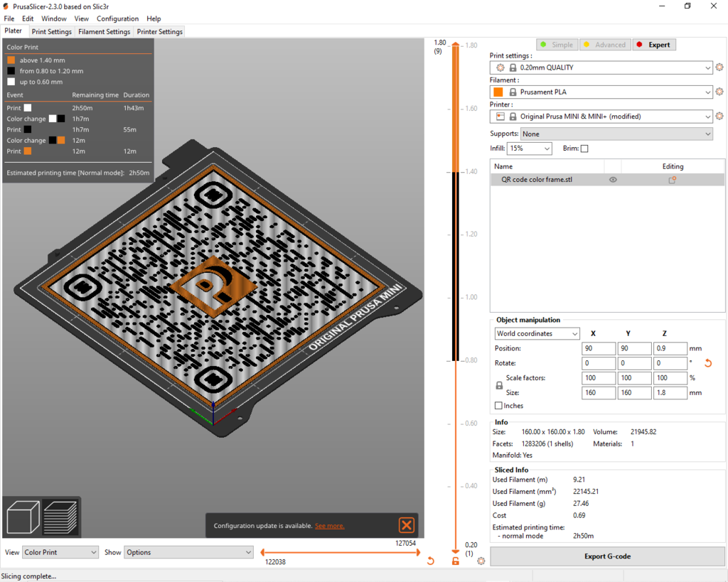Click the Export G-code button
728x582 pixels.
[x=608, y=556]
